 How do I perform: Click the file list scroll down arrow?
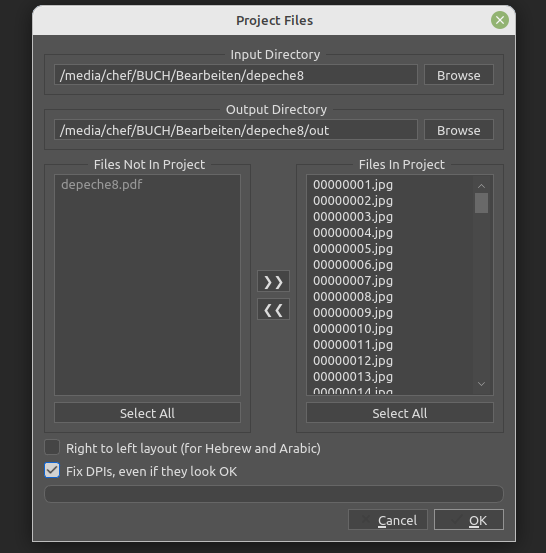481,384
